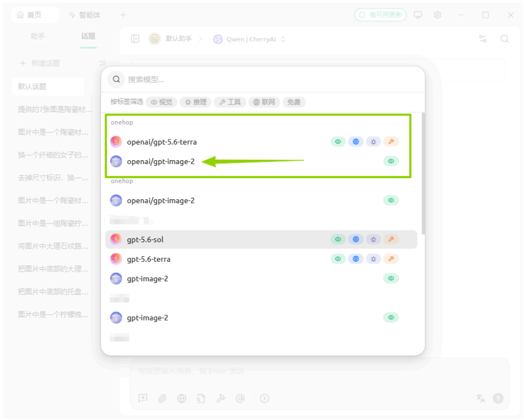The width and height of the screenshot is (524, 420).
Task: Click the display monitor icon in title bar
Action: click(418, 14)
